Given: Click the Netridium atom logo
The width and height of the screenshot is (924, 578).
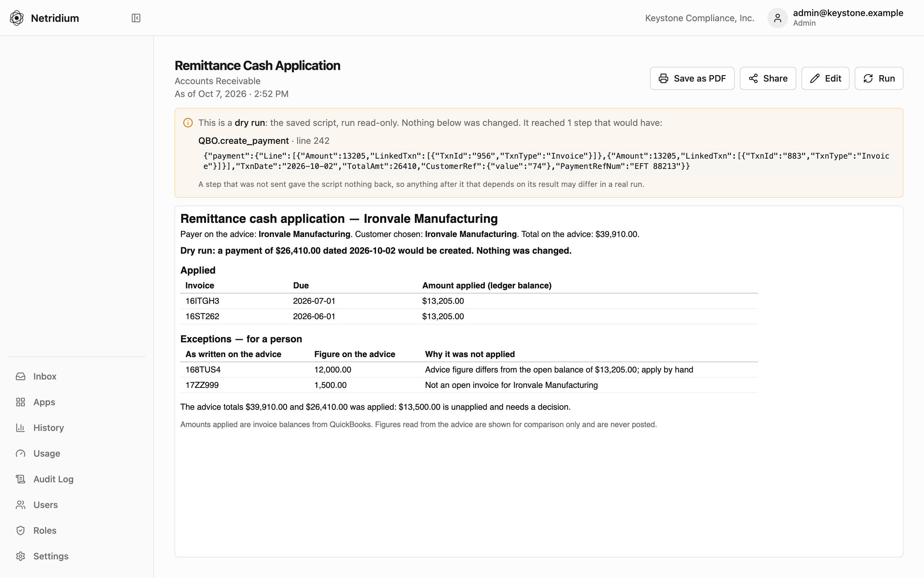Looking at the screenshot, I should [x=17, y=18].
